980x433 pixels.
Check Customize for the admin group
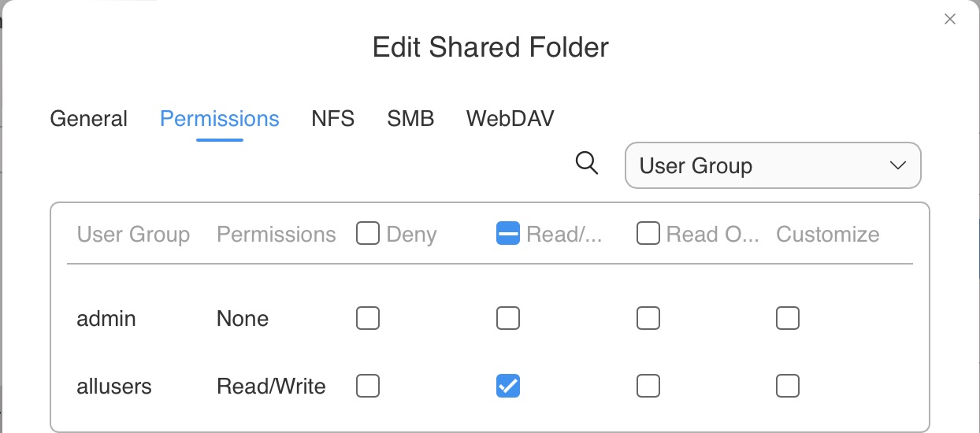(x=788, y=318)
